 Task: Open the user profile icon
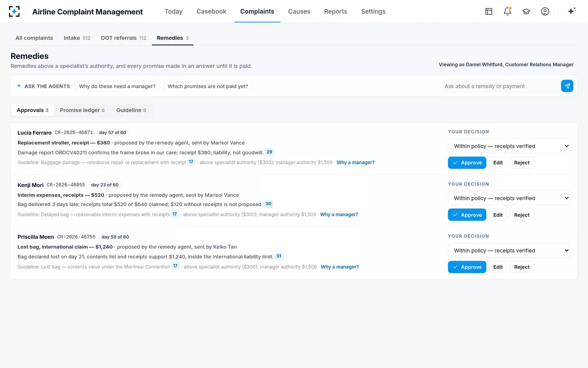click(545, 11)
